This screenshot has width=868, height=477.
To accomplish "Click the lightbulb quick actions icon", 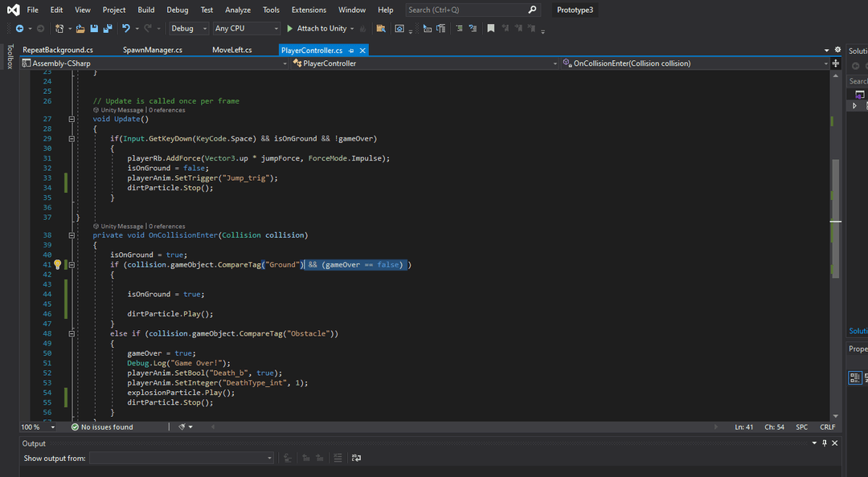I will pos(57,264).
